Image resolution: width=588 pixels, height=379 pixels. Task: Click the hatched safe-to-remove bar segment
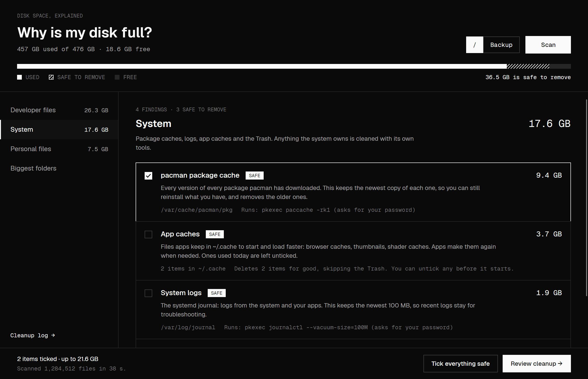(x=528, y=66)
